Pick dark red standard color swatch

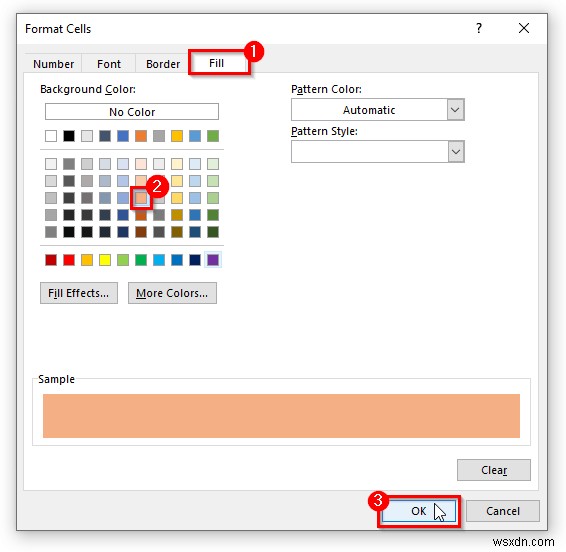tap(51, 260)
